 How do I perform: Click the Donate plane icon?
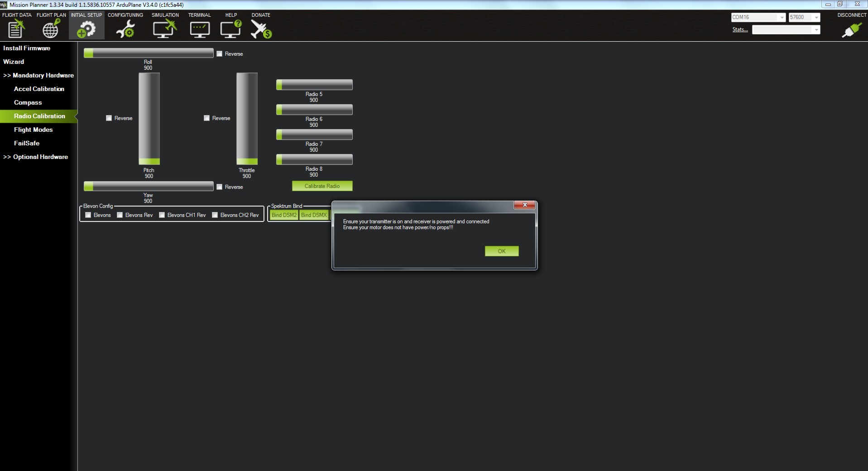coord(261,29)
